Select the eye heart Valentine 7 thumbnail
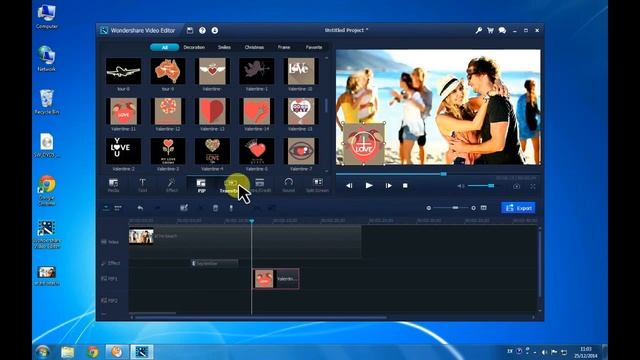The image size is (640, 360). pos(301,151)
